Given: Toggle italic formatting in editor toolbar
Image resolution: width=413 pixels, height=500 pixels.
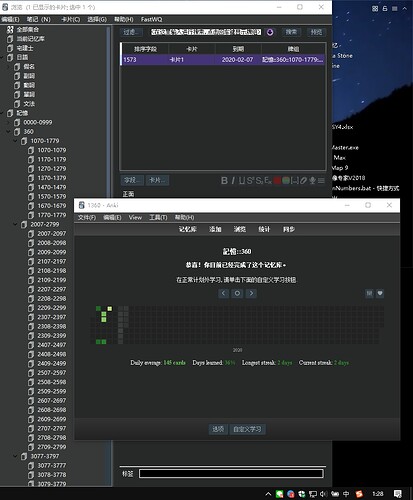Looking at the screenshot, I should [x=233, y=180].
